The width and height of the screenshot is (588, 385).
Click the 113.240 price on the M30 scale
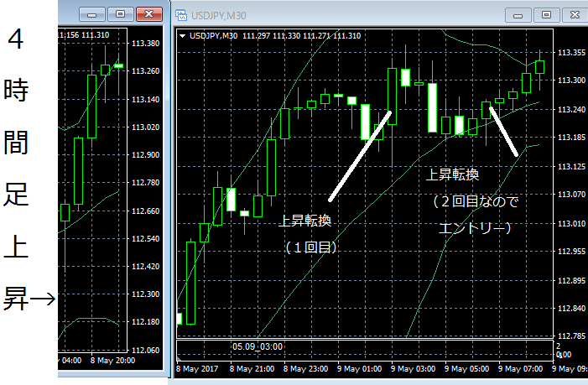coord(571,110)
